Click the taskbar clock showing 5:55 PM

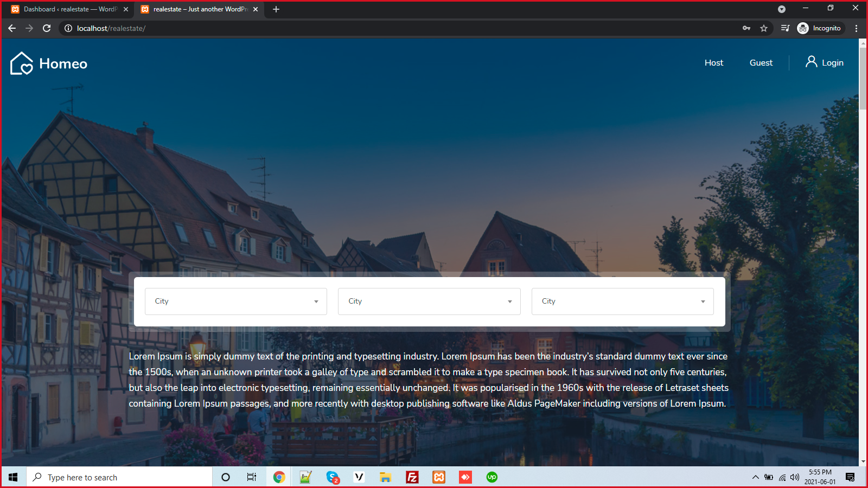tap(820, 477)
